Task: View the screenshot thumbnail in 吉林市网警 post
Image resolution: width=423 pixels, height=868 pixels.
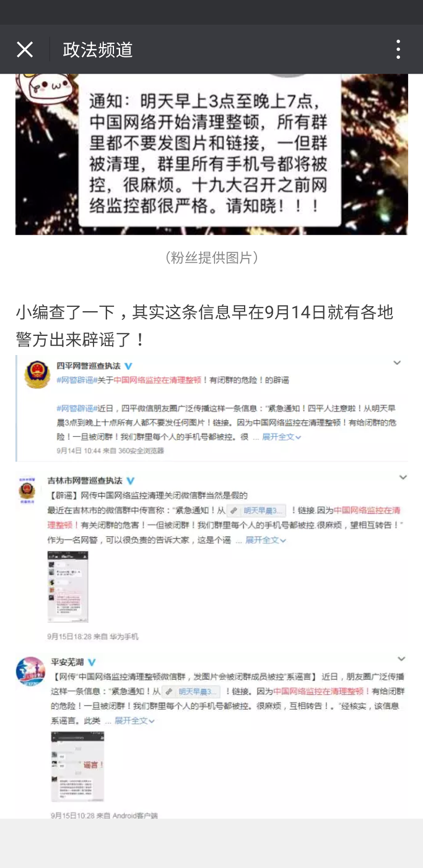Action: (x=68, y=587)
